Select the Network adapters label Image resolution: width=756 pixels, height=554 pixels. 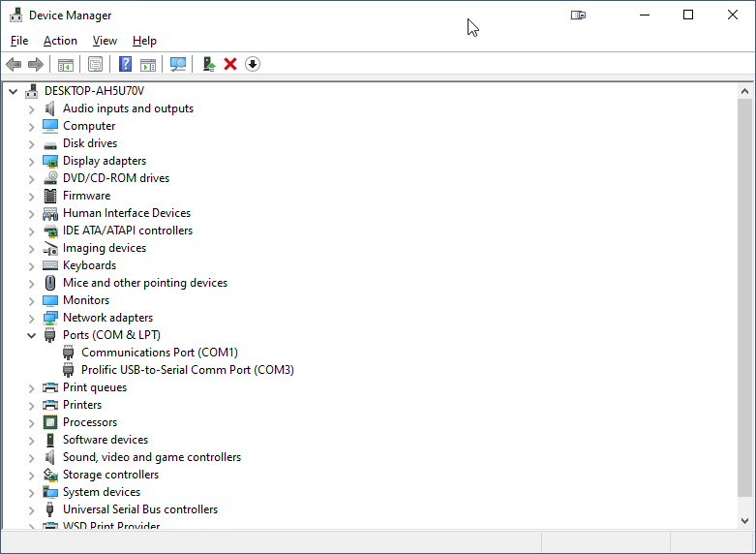(x=108, y=318)
